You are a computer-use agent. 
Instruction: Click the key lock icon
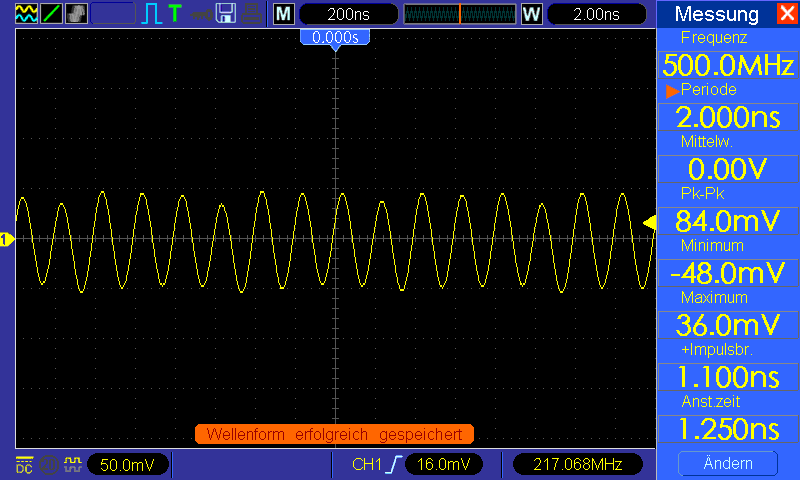[x=201, y=14]
